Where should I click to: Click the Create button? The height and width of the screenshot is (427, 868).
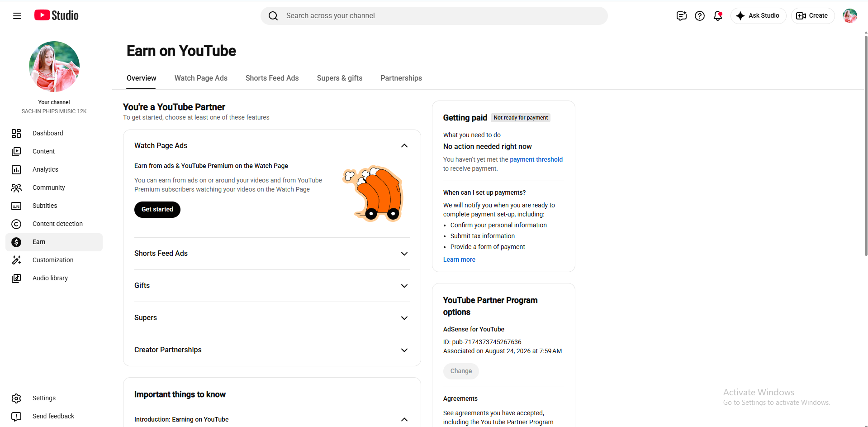click(x=812, y=16)
